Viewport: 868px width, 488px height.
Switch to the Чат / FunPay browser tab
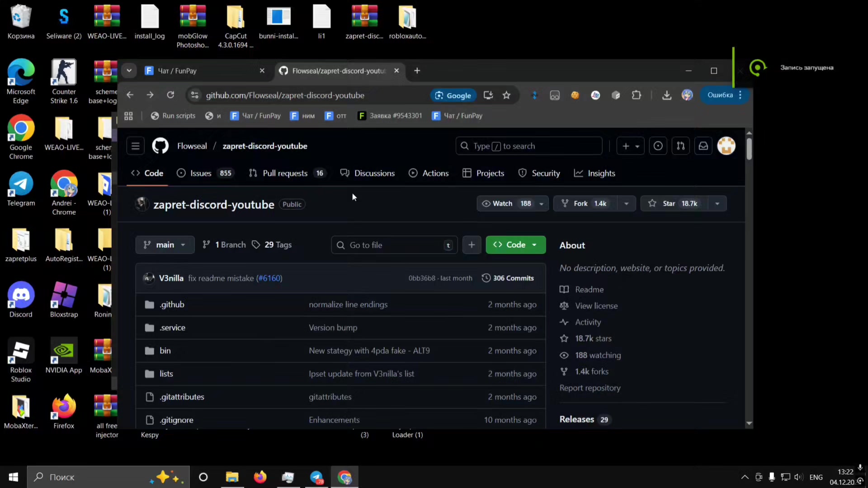(x=205, y=71)
